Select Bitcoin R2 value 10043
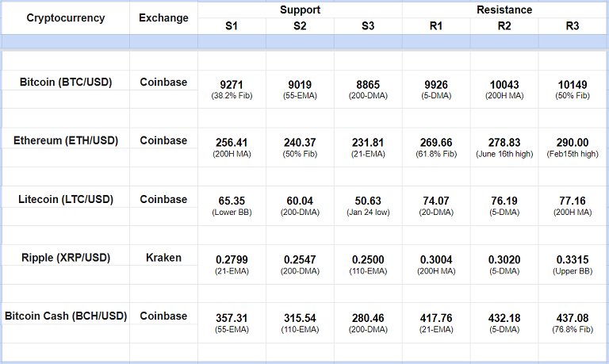 tap(504, 83)
